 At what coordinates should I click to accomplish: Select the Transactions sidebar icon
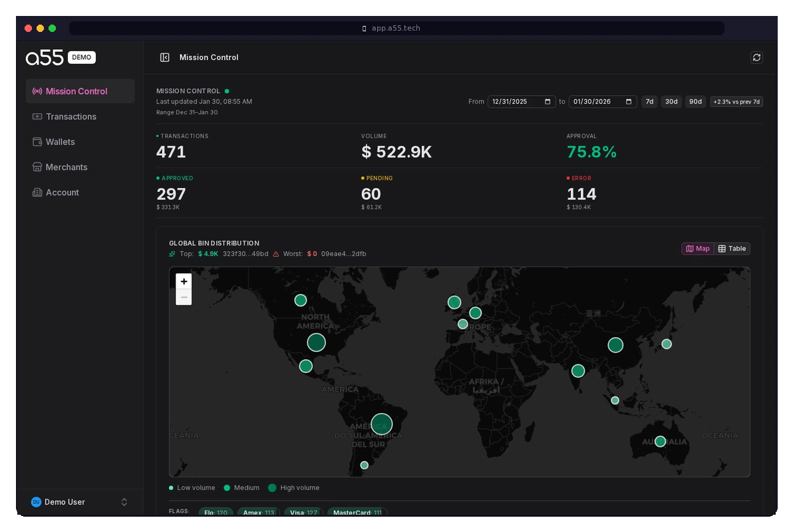37,116
